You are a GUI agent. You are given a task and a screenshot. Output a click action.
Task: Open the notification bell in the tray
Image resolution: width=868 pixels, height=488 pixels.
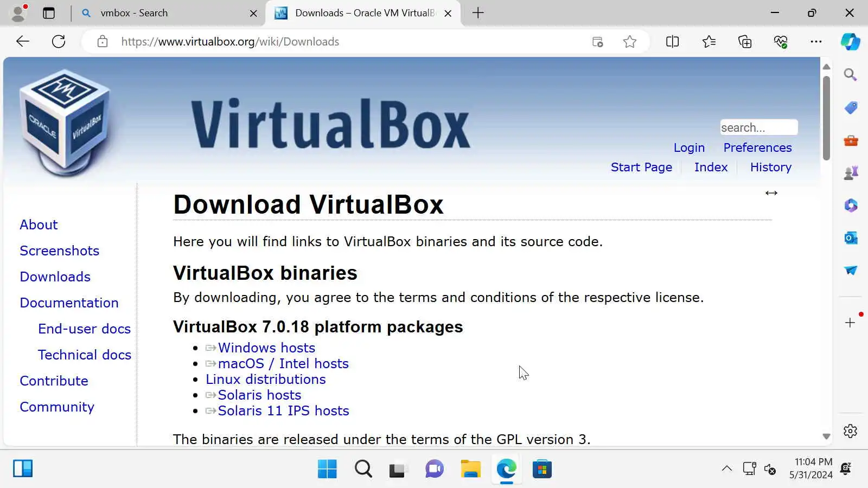tap(846, 468)
